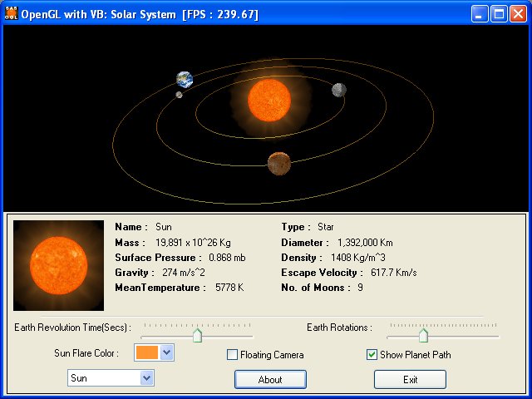Click the Earth Rotations slider handle
This screenshot has width=532, height=399.
[x=423, y=335]
